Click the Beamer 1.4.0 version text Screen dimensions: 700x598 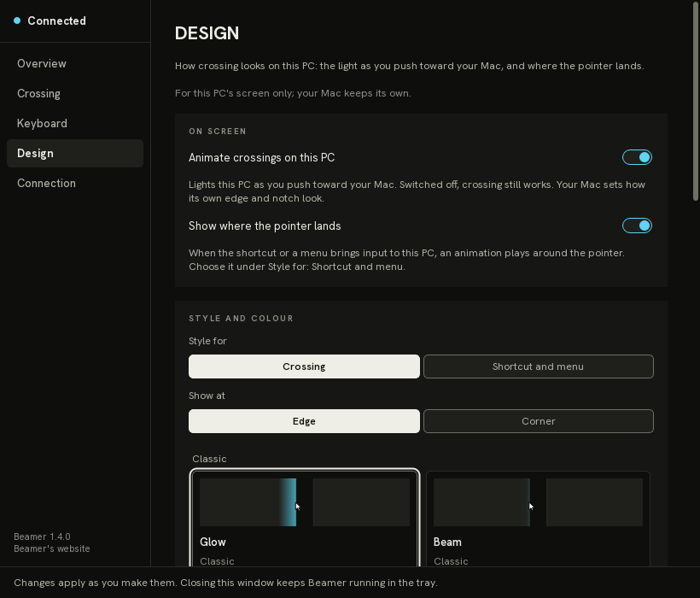[42, 536]
